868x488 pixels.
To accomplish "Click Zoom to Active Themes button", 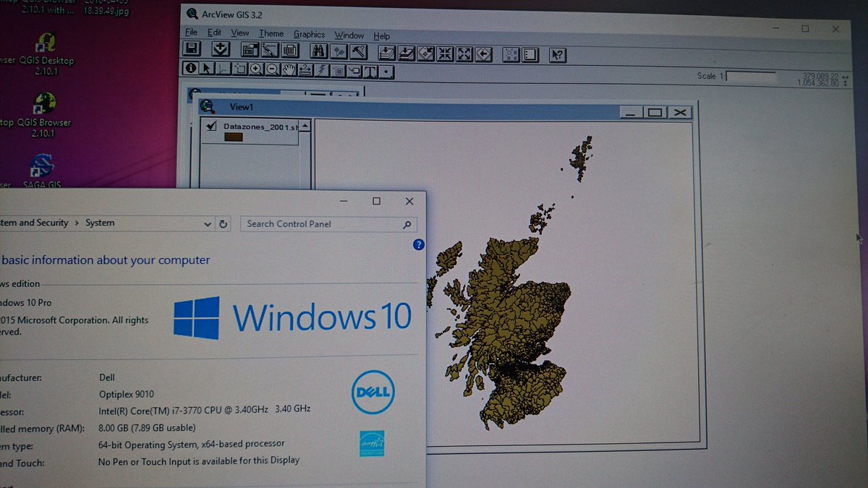I will (406, 53).
